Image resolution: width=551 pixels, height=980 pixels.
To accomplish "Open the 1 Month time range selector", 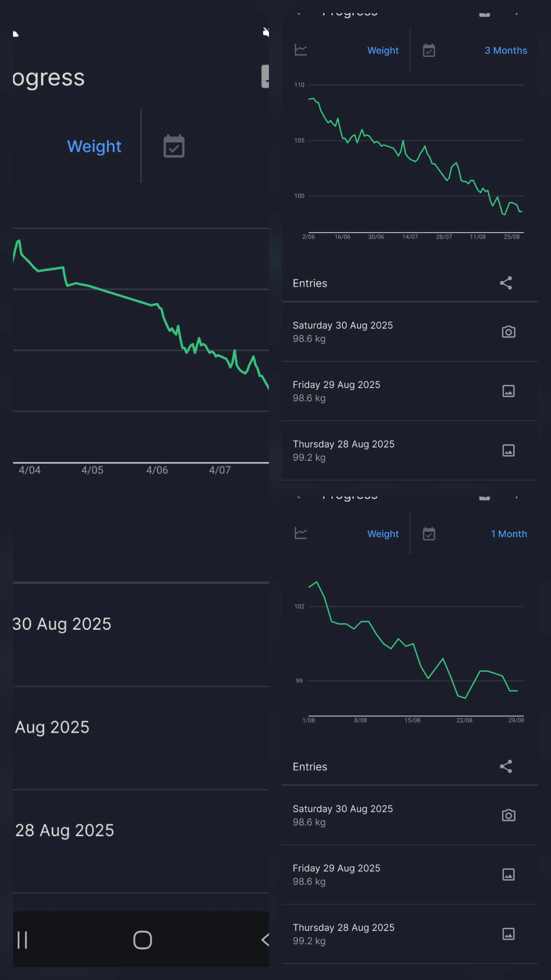I will click(x=508, y=534).
